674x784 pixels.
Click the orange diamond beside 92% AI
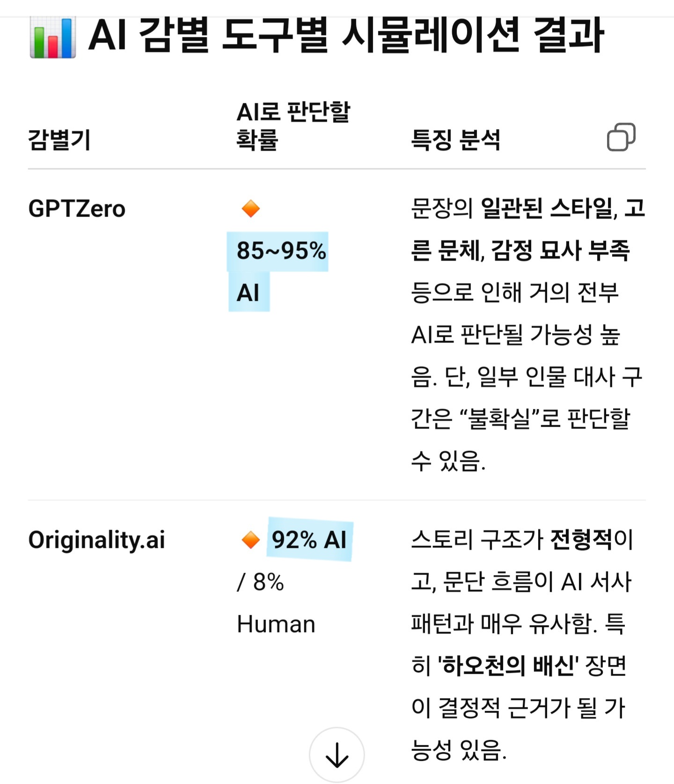[x=250, y=540]
